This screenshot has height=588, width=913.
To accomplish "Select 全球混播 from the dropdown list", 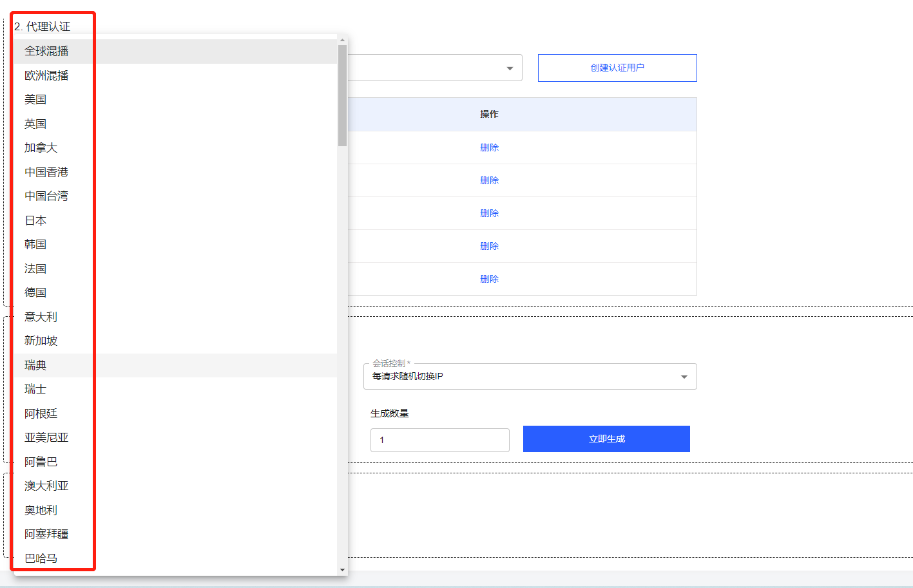I will (46, 52).
